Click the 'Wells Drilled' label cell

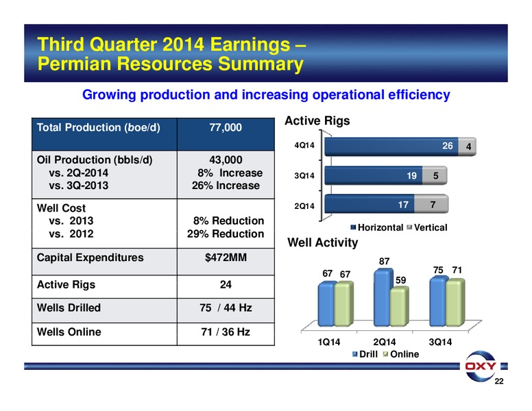104,310
